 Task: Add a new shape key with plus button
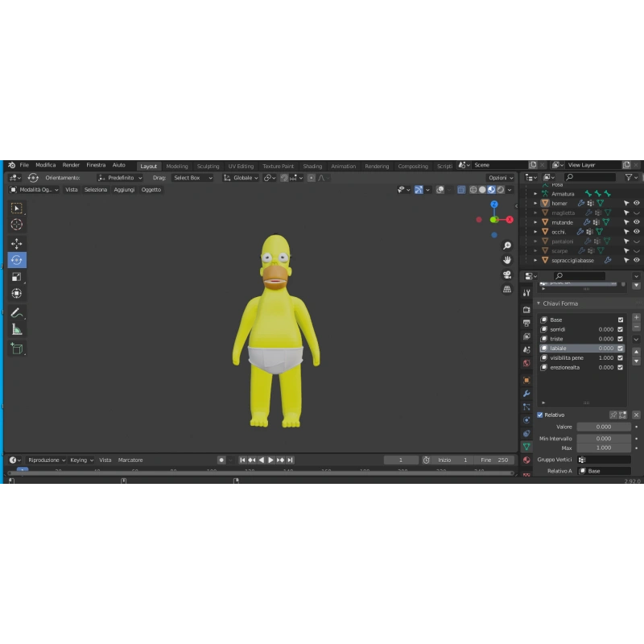tap(636, 317)
